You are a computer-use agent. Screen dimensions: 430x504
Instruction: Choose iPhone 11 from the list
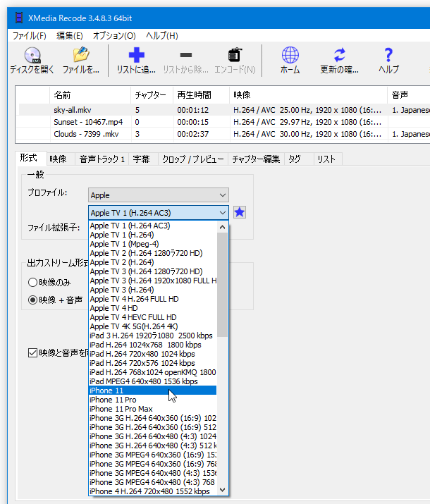tap(153, 391)
